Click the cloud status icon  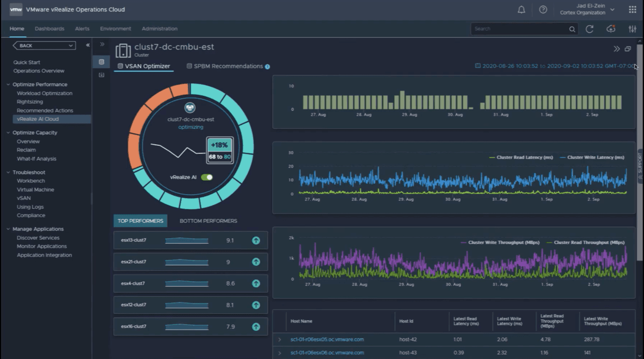(611, 29)
